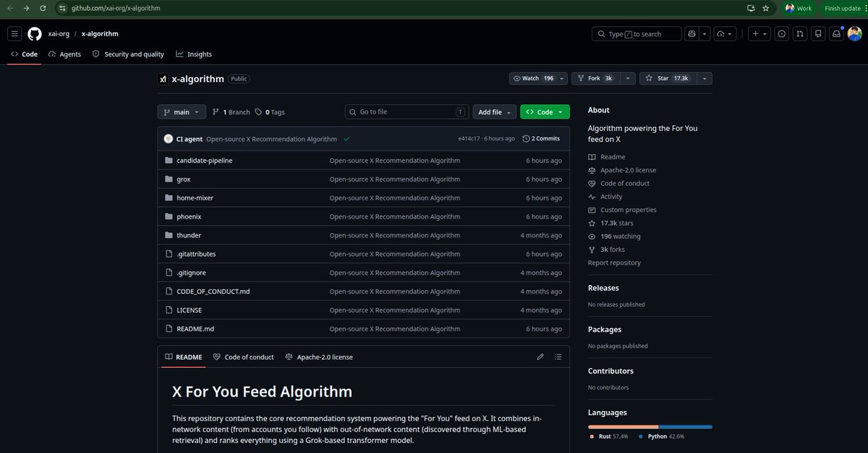Select the Code of conduct tab
The width and height of the screenshot is (868, 453).
[243, 357]
